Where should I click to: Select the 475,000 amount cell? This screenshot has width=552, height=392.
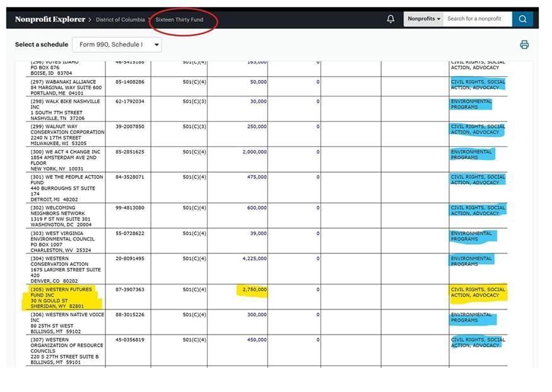[257, 177]
